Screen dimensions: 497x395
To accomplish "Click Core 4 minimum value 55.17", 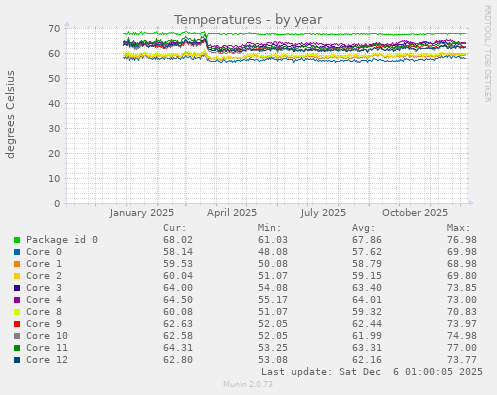I will point(273,300).
